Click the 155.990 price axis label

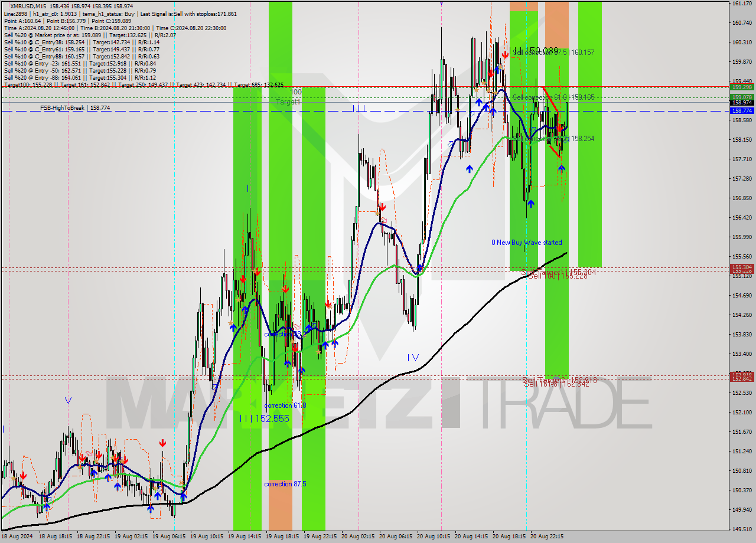tap(742, 237)
